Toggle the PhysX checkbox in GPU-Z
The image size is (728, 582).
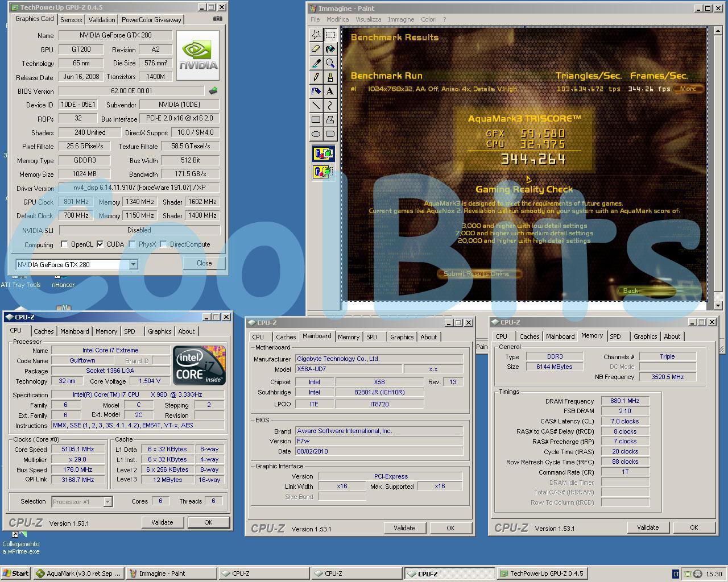pyautogui.click(x=132, y=244)
